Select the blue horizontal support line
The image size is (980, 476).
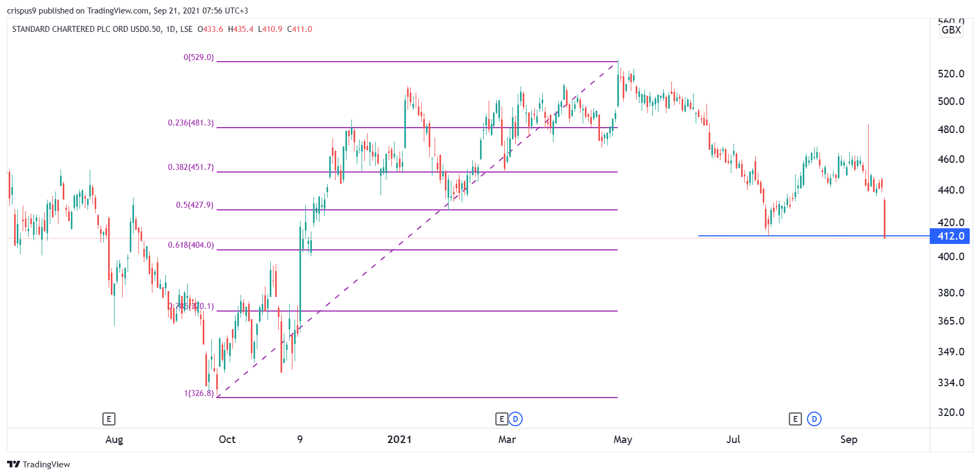pos(814,236)
